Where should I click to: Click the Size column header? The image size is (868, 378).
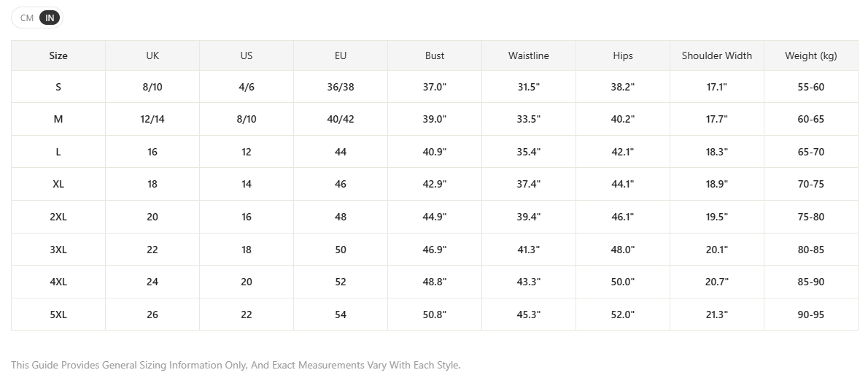[58, 55]
